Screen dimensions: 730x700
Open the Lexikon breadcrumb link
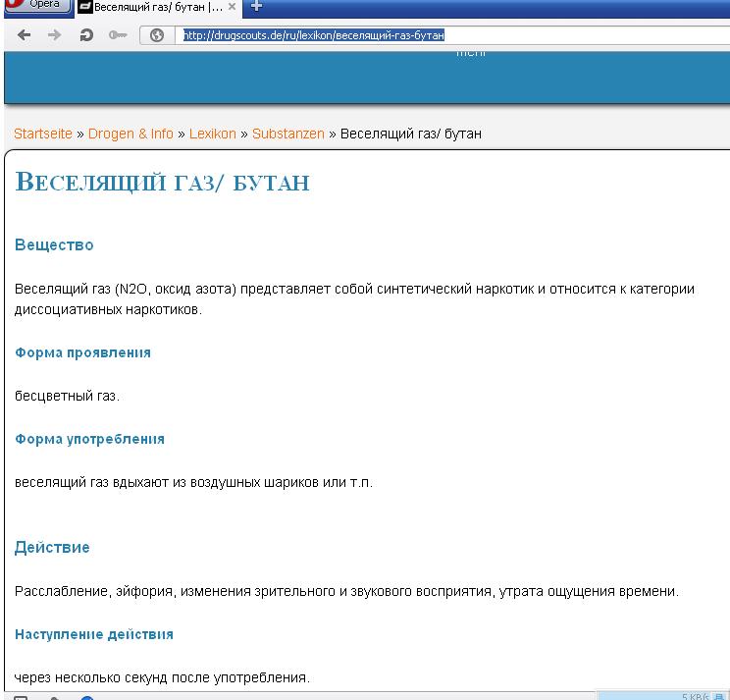(x=212, y=134)
